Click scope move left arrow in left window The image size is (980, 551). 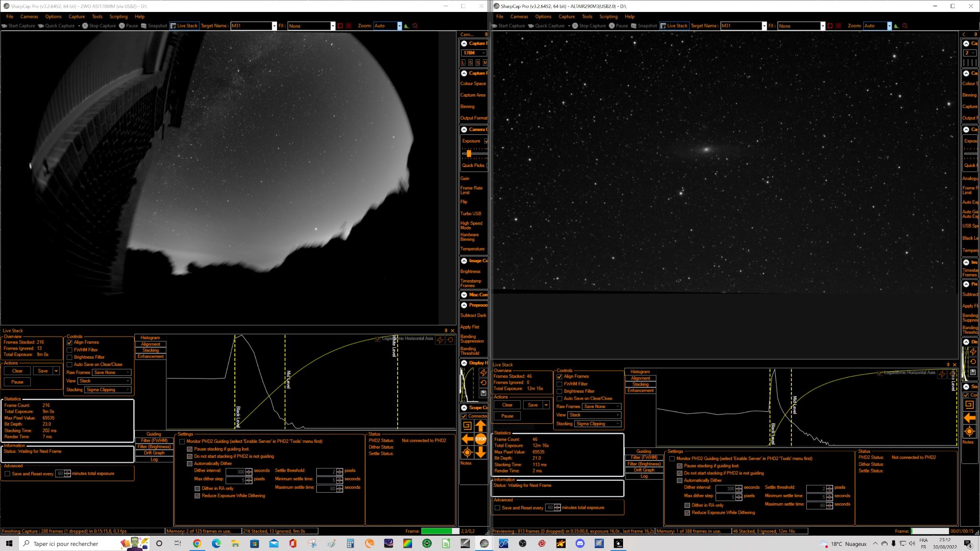coord(467,439)
